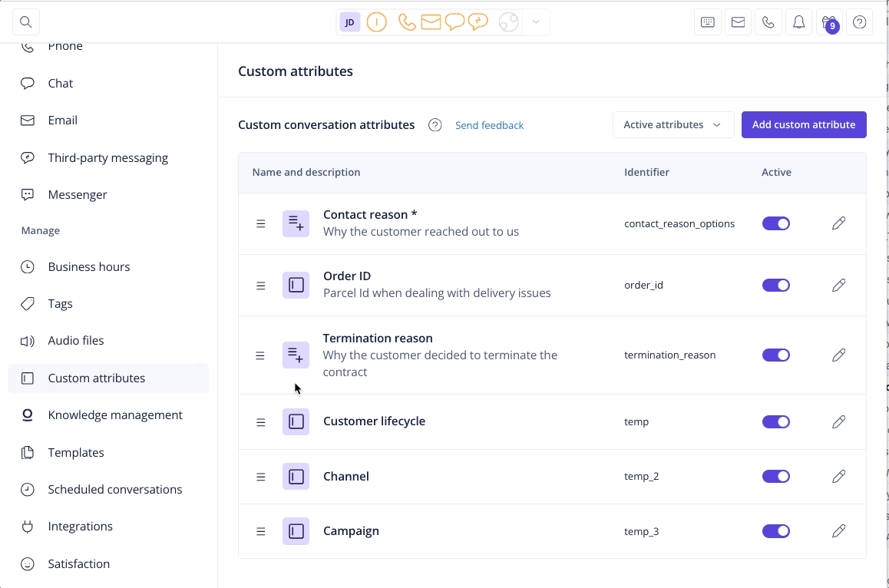Click the Campaign attribute name
889x588 pixels.
pos(351,531)
